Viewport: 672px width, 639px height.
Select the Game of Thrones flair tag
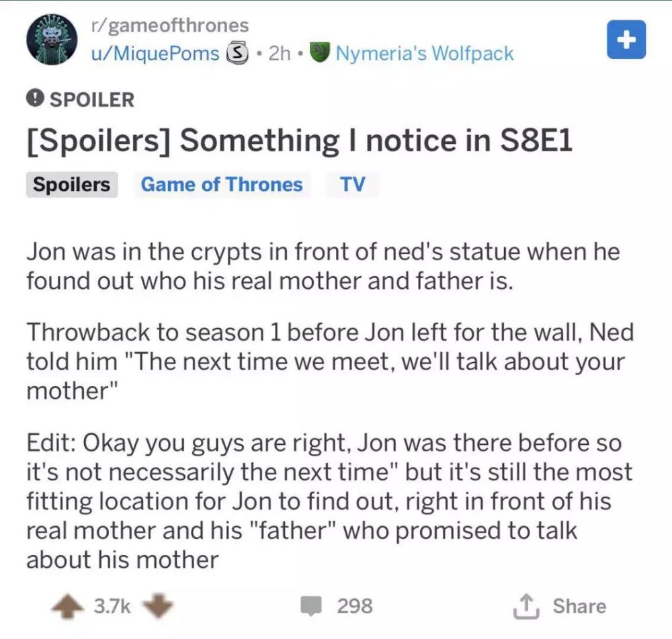[222, 184]
